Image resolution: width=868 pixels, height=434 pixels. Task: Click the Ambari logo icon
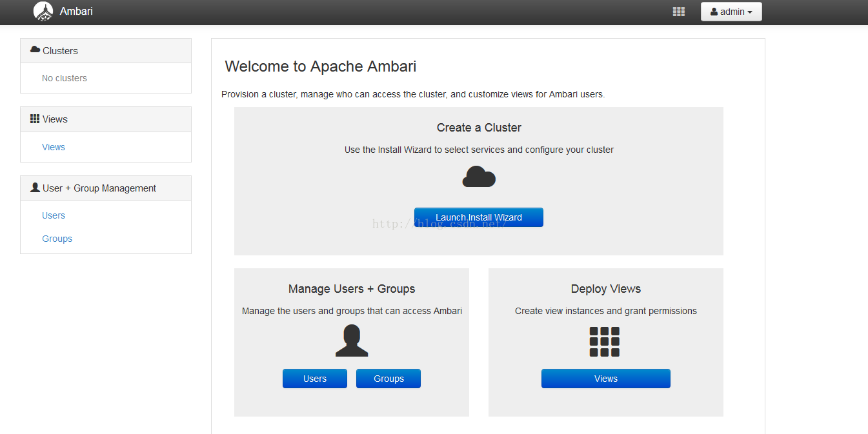(43, 12)
